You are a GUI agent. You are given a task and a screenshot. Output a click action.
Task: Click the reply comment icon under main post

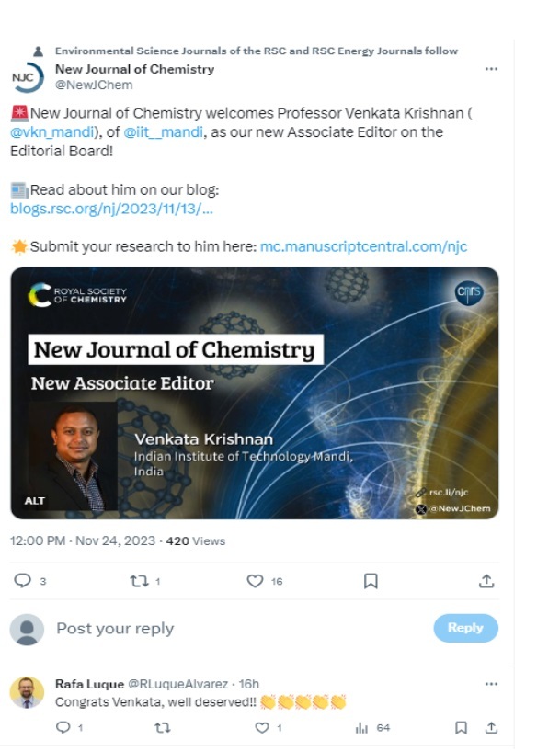(24, 581)
